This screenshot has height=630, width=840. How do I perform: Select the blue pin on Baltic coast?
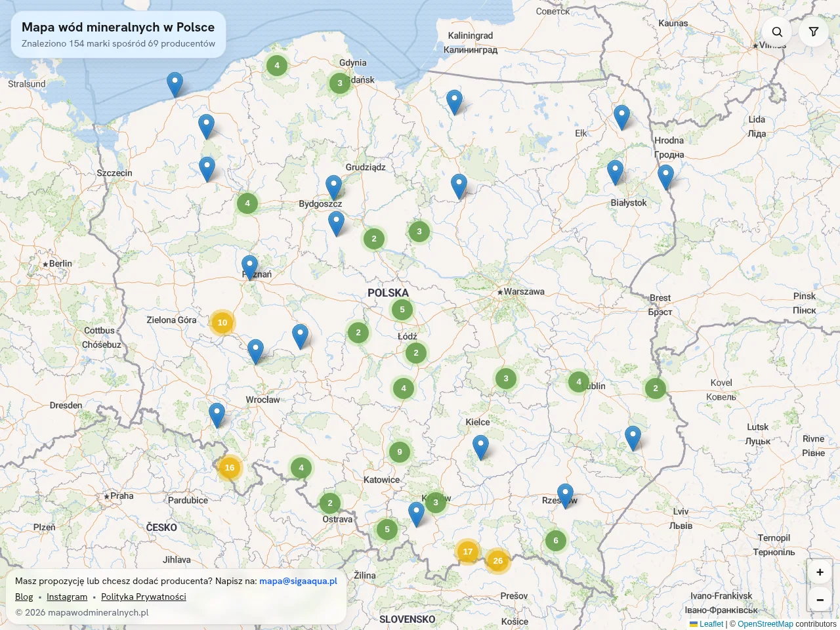click(175, 85)
